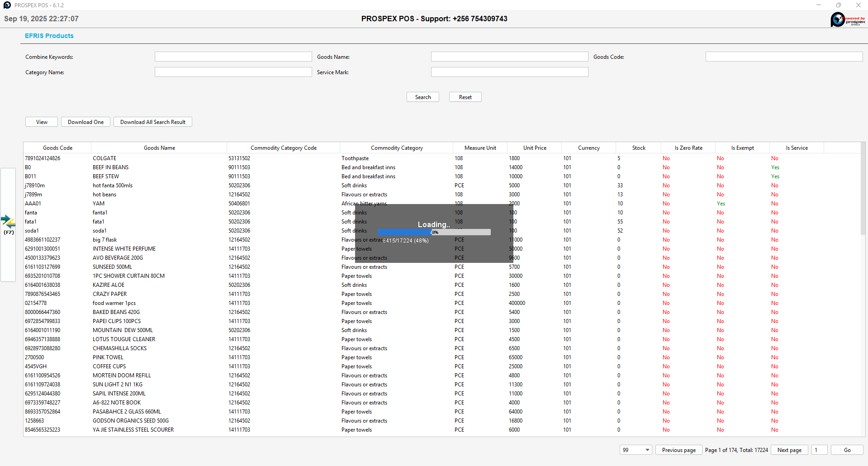This screenshot has height=466, width=868.
Task: Select the COLGATE product row
Action: coord(104,158)
